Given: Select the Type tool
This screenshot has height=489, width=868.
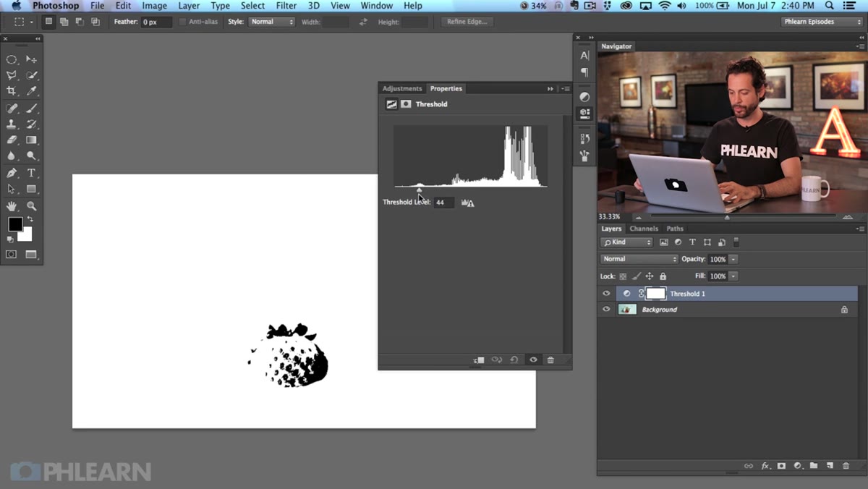Looking at the screenshot, I should [32, 174].
